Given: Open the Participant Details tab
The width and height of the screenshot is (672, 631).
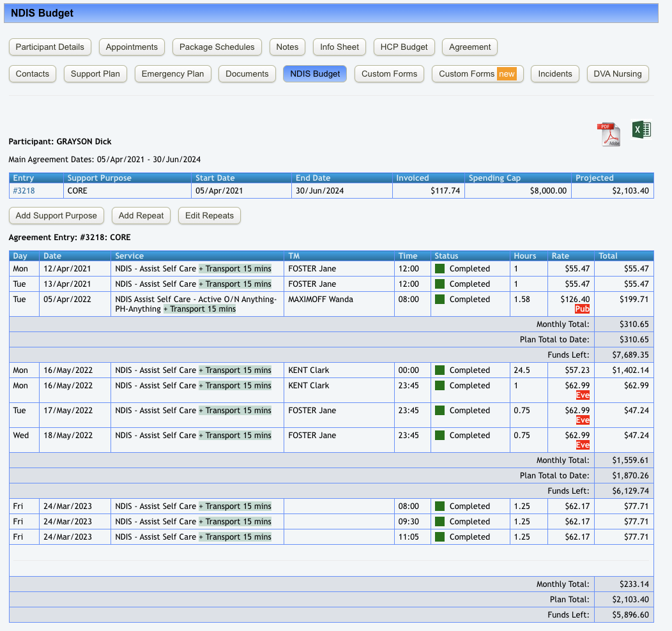Looking at the screenshot, I should point(50,47).
